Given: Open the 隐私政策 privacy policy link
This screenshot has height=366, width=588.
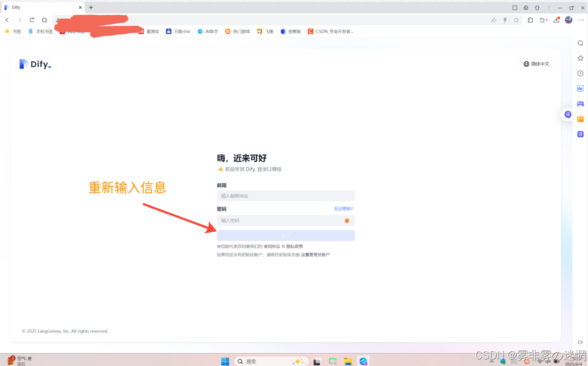Looking at the screenshot, I should coord(295,246).
